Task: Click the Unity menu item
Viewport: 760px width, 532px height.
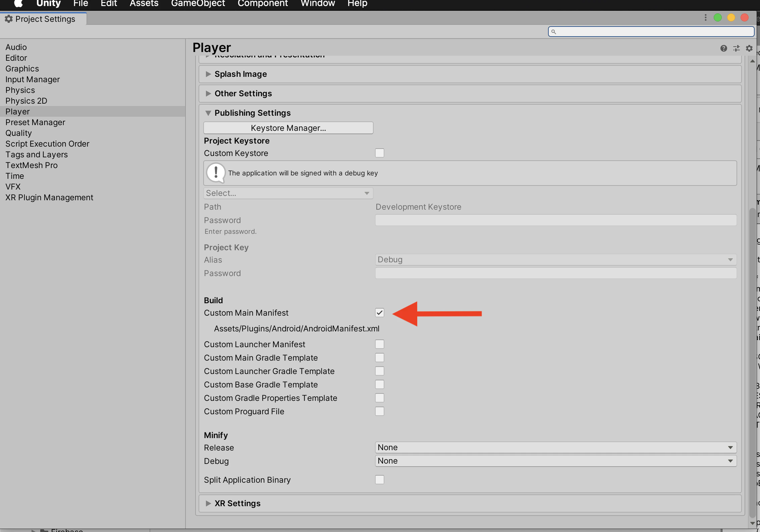Action: pyautogui.click(x=48, y=4)
